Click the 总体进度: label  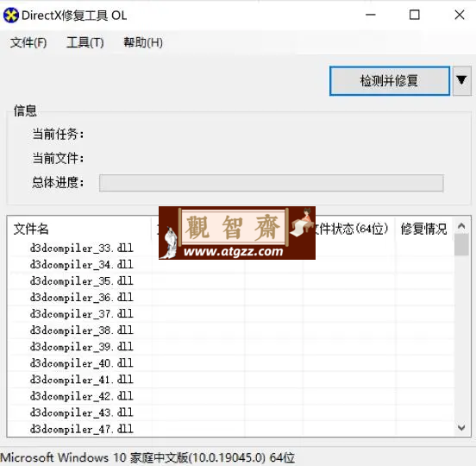pyautogui.click(x=58, y=183)
